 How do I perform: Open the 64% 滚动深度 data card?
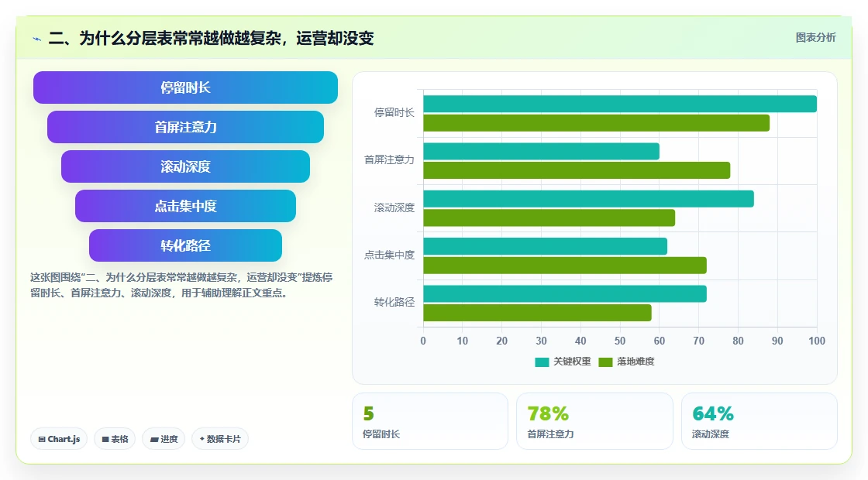pyautogui.click(x=759, y=421)
